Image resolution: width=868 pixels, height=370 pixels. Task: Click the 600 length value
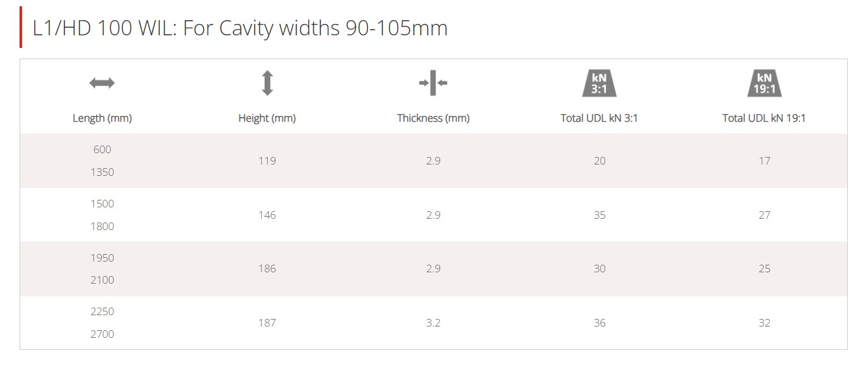click(102, 149)
